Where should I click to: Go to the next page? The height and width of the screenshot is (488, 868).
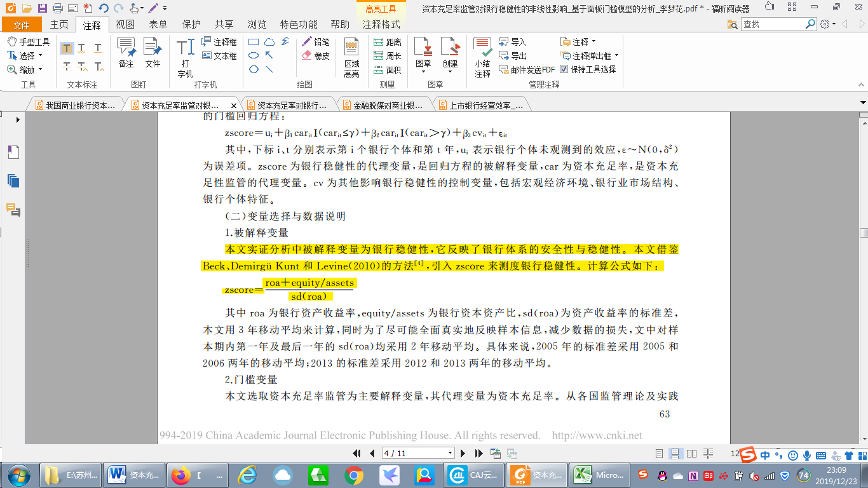463,453
